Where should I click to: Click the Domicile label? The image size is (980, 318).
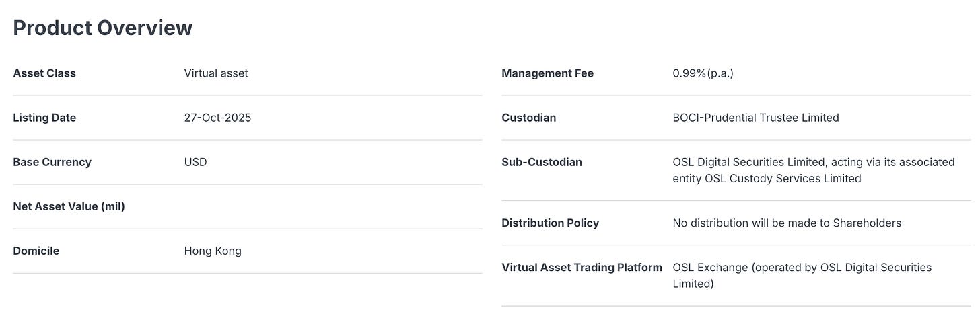point(36,251)
